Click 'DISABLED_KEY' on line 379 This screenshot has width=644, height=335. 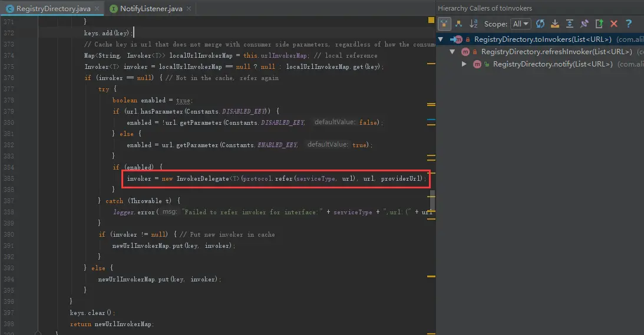[x=244, y=111]
